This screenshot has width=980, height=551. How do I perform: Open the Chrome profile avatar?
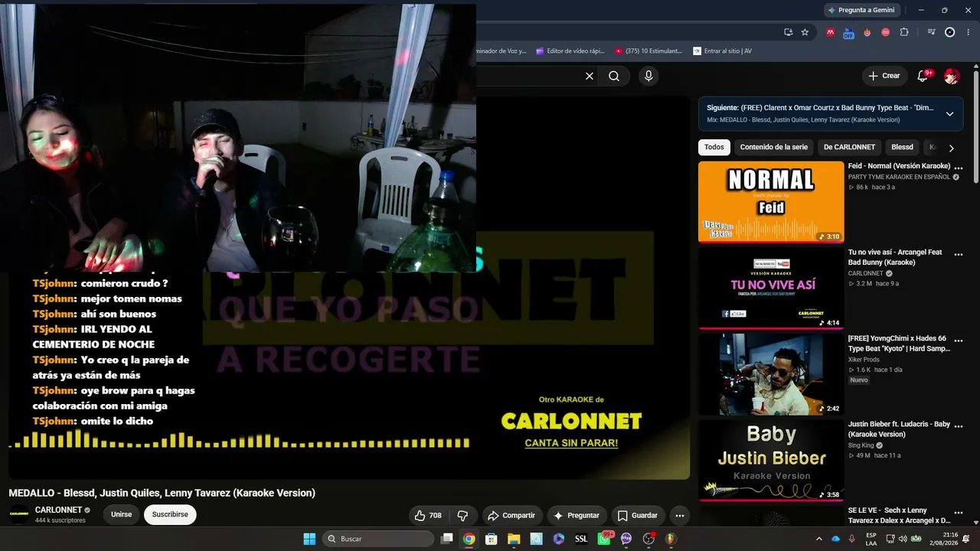pos(950,32)
